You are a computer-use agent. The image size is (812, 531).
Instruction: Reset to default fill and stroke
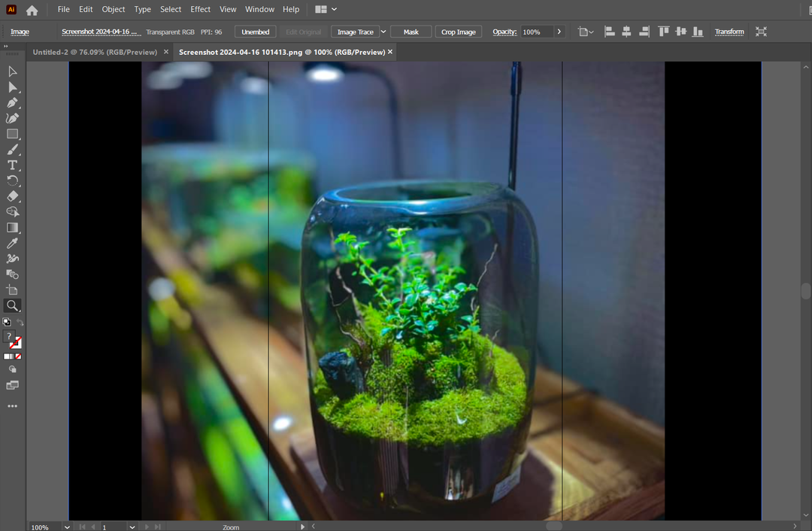click(6, 323)
